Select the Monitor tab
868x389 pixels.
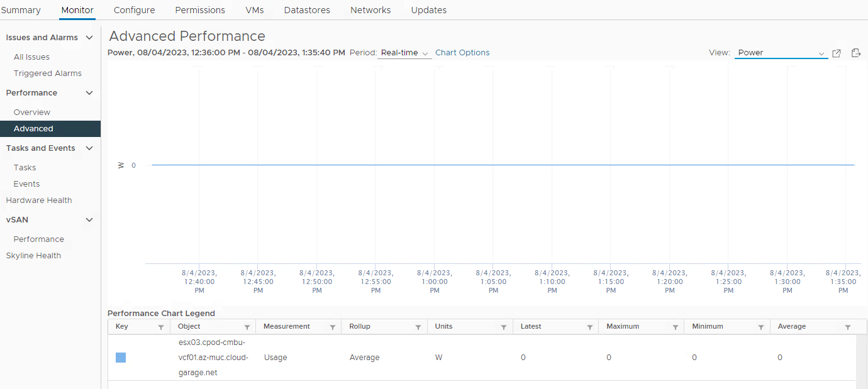click(77, 10)
